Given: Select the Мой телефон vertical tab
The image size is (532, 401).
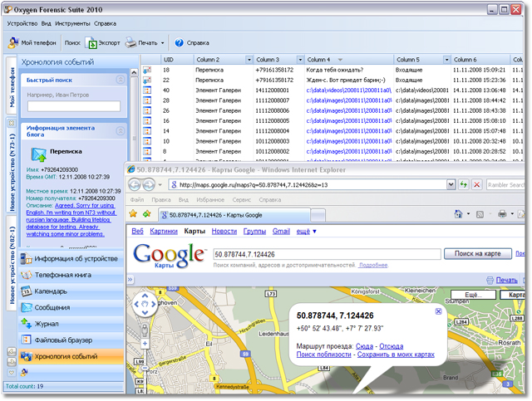Looking at the screenshot, I should (x=12, y=87).
